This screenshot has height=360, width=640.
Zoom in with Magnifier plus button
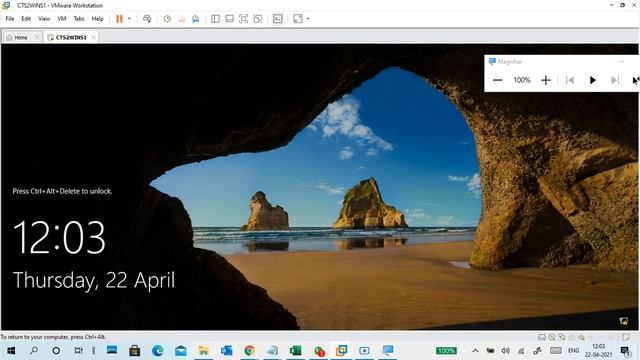(x=546, y=80)
